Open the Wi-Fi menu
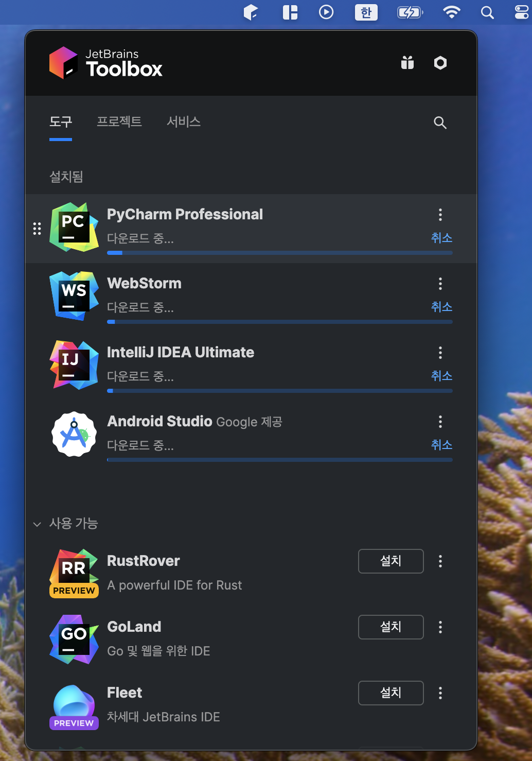This screenshot has width=532, height=761. click(452, 12)
